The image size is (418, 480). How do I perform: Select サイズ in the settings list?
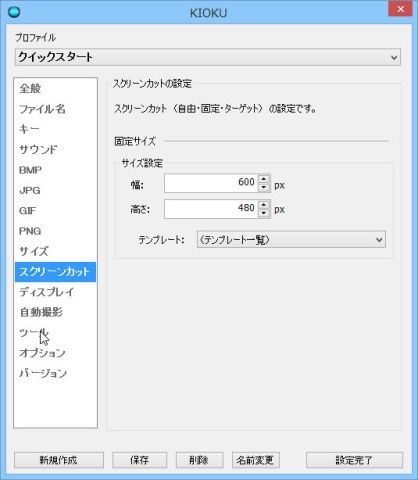coord(55,251)
